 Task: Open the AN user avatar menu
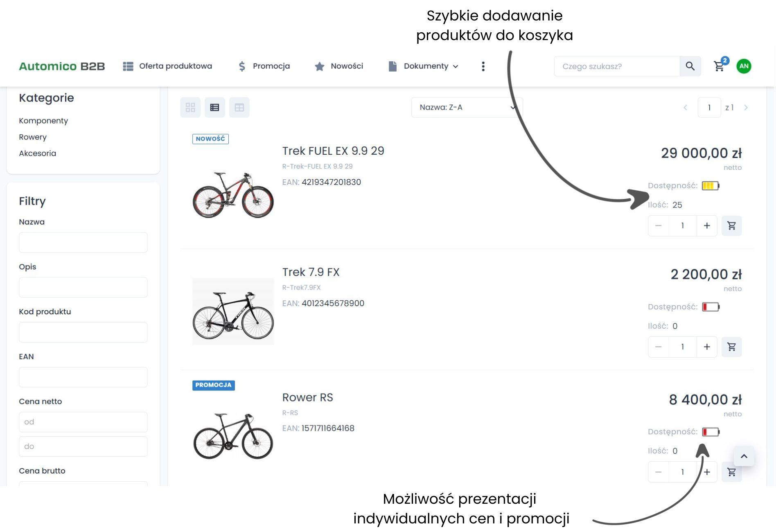[x=744, y=66]
